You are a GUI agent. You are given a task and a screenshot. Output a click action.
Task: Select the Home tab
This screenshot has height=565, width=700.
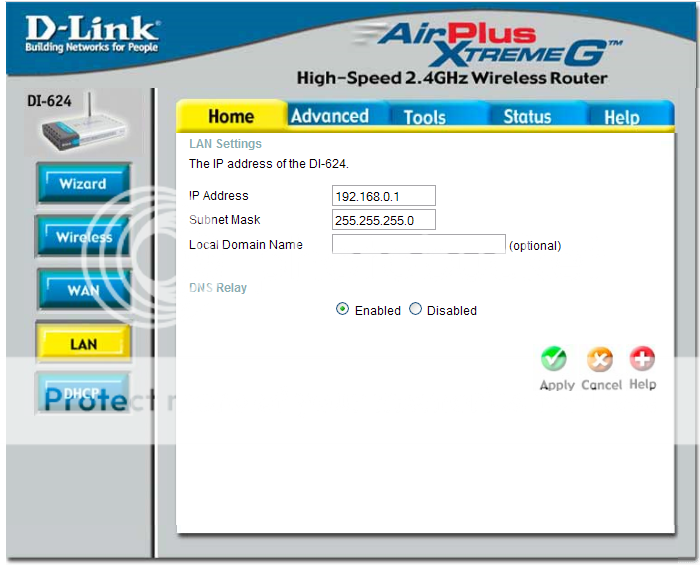231,116
